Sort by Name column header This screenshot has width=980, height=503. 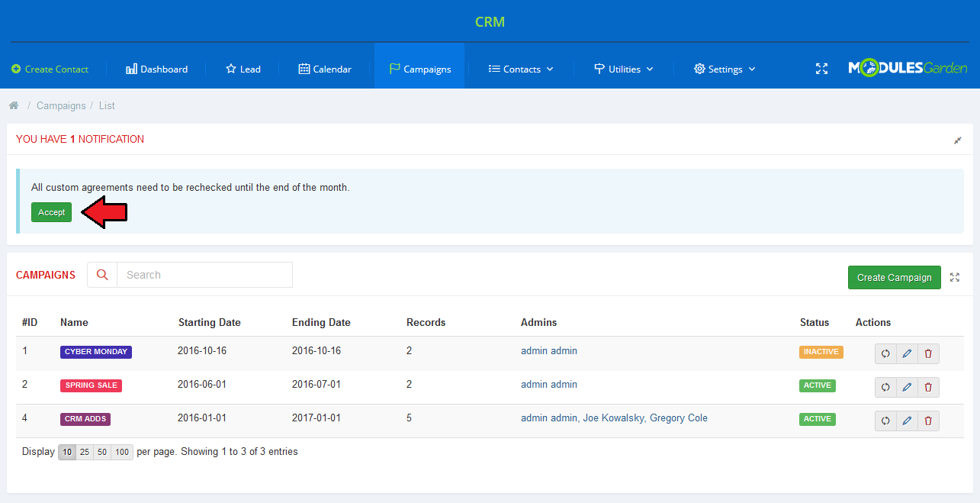pos(74,322)
